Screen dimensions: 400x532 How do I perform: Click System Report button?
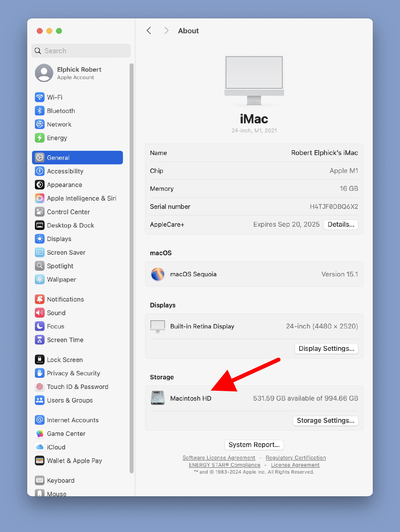pyautogui.click(x=254, y=445)
